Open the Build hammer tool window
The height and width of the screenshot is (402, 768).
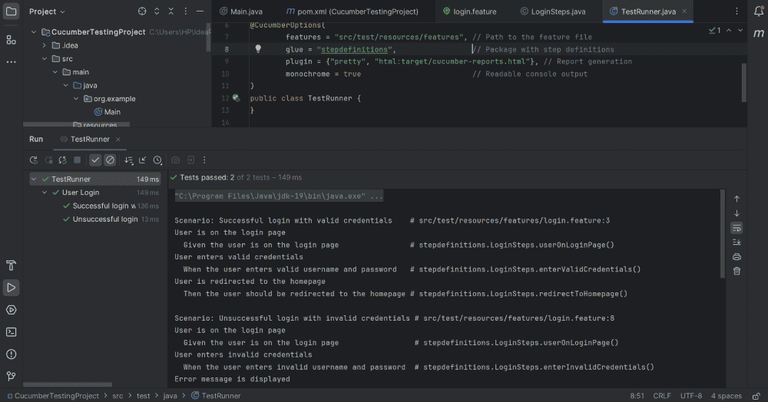pyautogui.click(x=11, y=266)
